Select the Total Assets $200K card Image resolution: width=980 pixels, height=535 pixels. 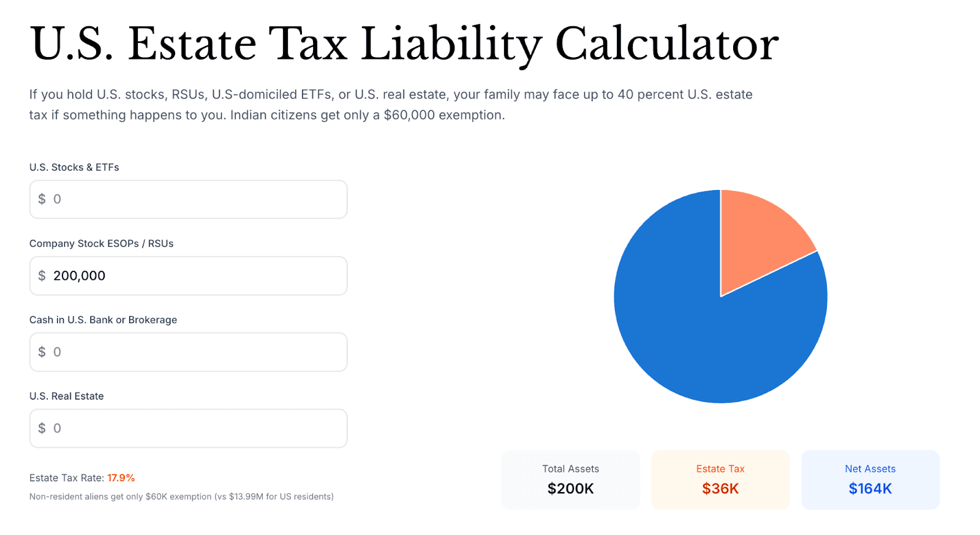[570, 480]
